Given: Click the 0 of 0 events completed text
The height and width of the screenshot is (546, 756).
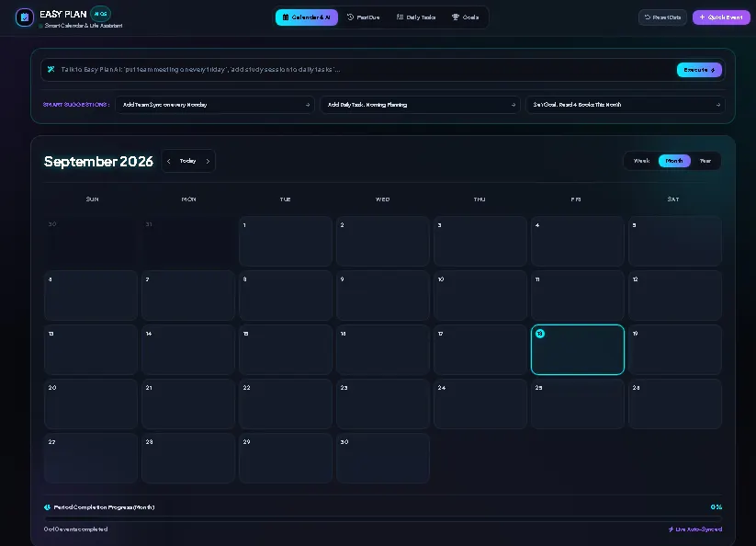Looking at the screenshot, I should pos(75,529).
